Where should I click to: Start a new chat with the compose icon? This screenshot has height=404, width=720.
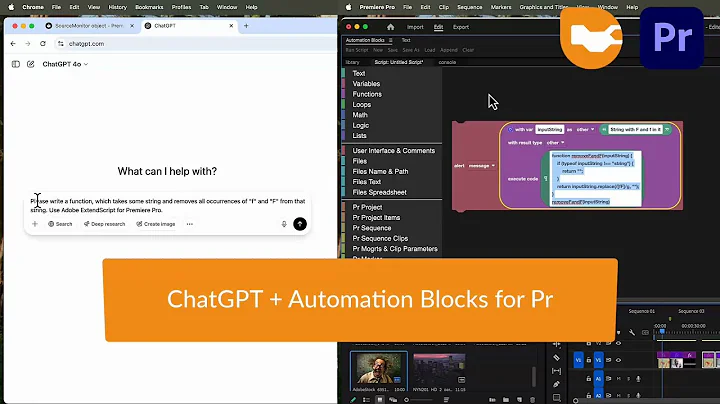point(31,64)
